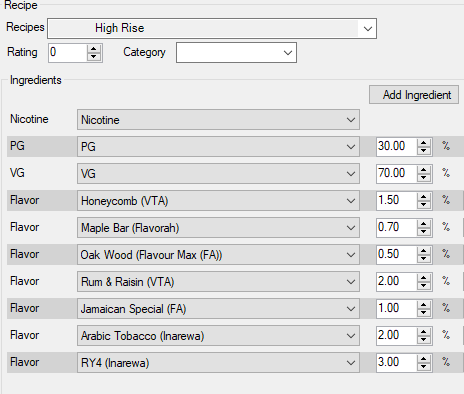Increase the Rum & Raisin percentage up arrow
Screen dimensions: 464x394
pos(424,278)
